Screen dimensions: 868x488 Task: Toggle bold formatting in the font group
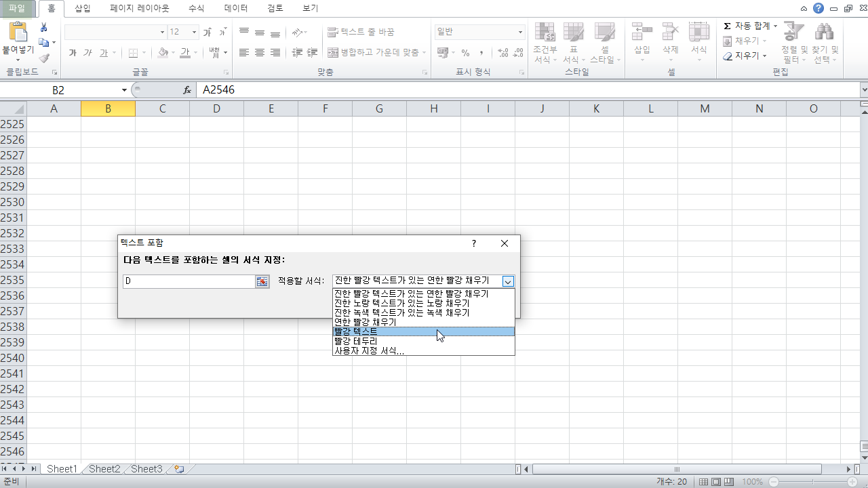[73, 53]
